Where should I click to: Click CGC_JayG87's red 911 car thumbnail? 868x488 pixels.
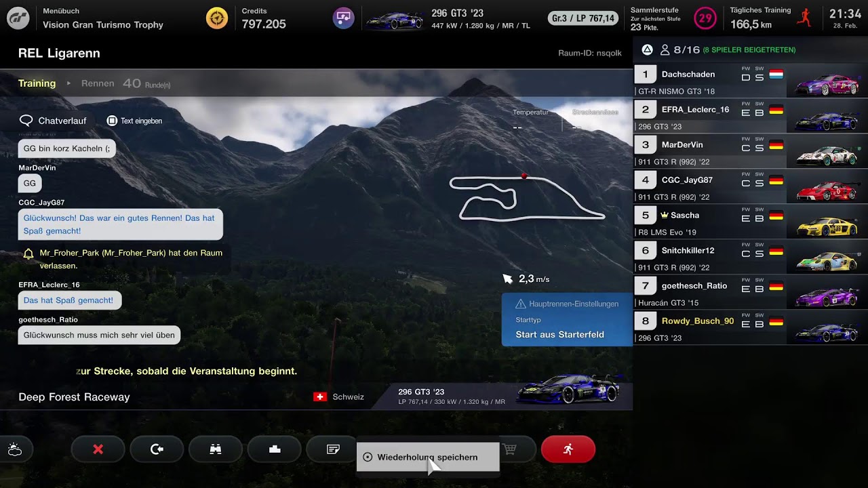pos(826,190)
